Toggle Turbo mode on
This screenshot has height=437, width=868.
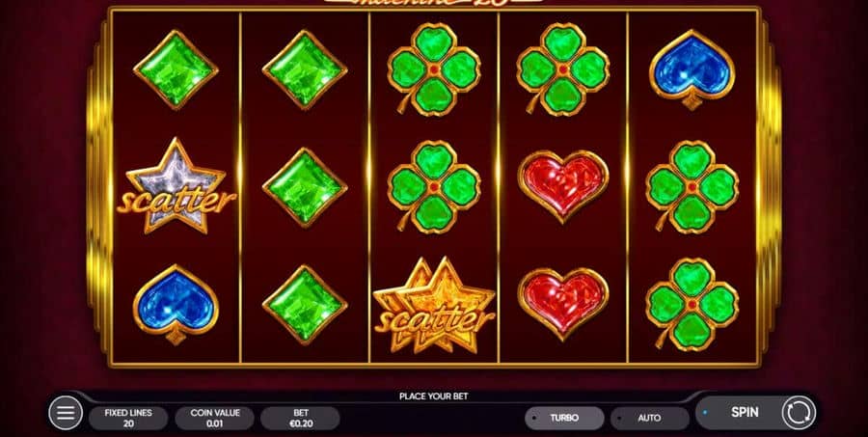[564, 418]
